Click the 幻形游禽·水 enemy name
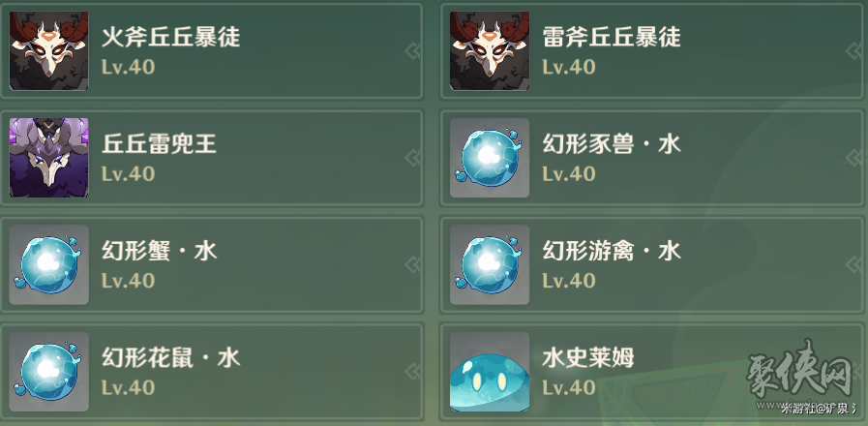Screen dimensions: 868x426 click(x=612, y=252)
